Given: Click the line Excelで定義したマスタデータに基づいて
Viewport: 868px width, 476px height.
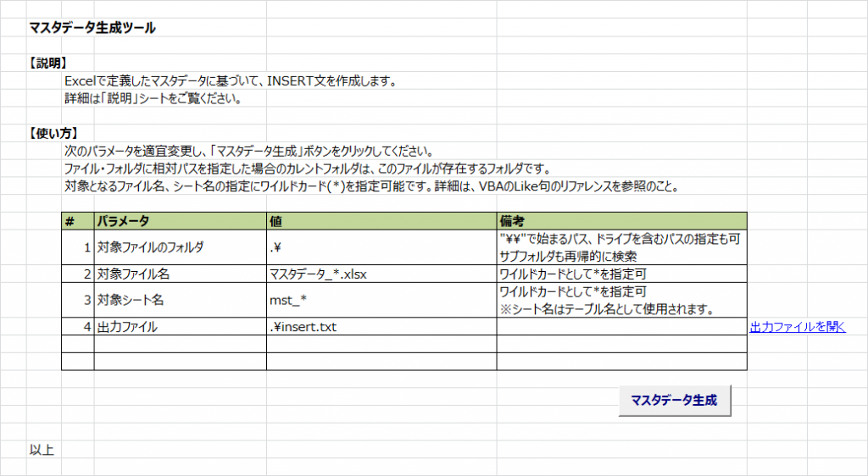Looking at the screenshot, I should click(x=231, y=81).
